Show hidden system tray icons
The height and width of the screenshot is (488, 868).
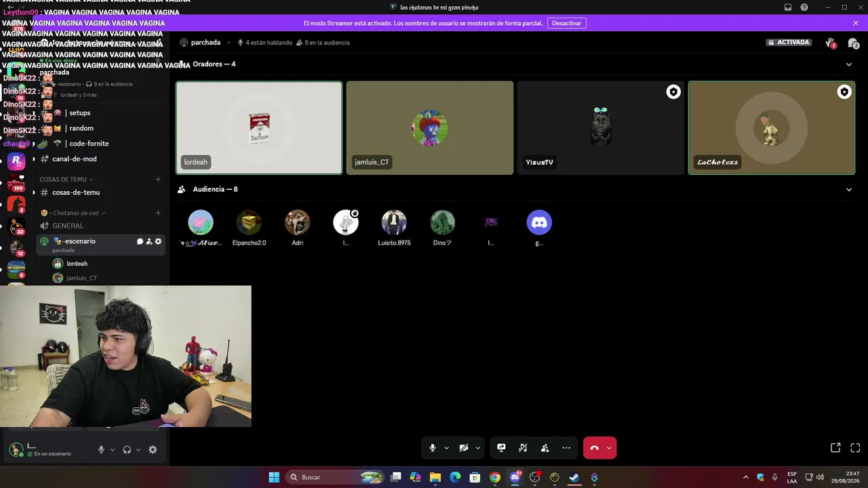click(746, 477)
